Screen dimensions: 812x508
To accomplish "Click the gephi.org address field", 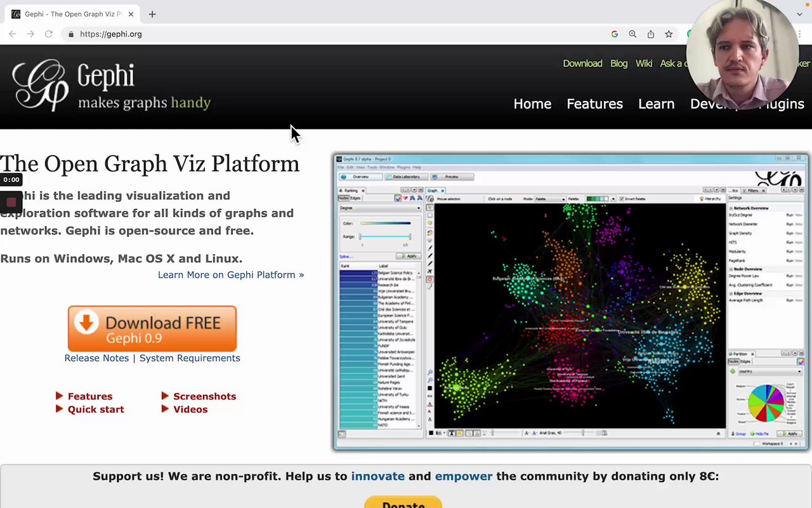I will [111, 34].
